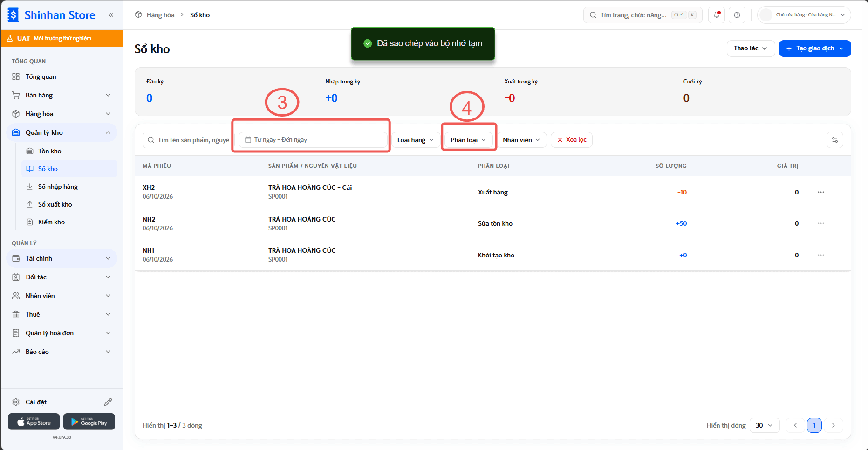The width and height of the screenshot is (868, 450).
Task: Click the top search pages field
Action: pyautogui.click(x=642, y=15)
